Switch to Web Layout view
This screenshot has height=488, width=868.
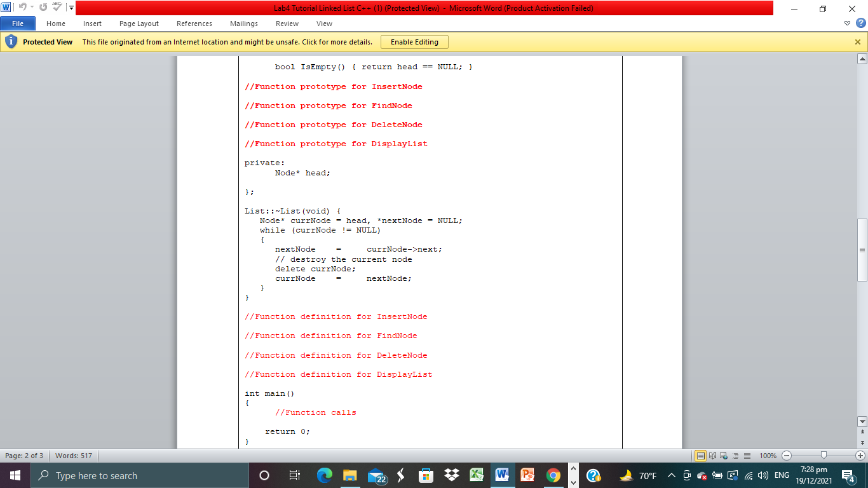724,456
